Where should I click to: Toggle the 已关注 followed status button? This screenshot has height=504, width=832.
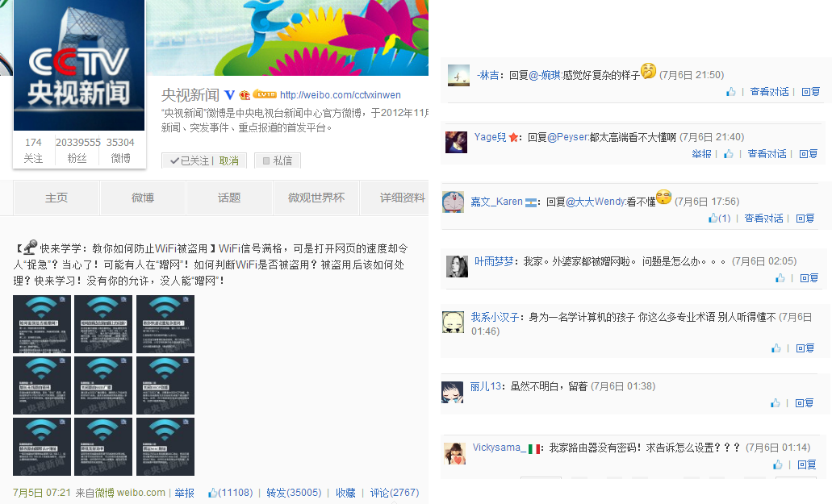point(190,160)
